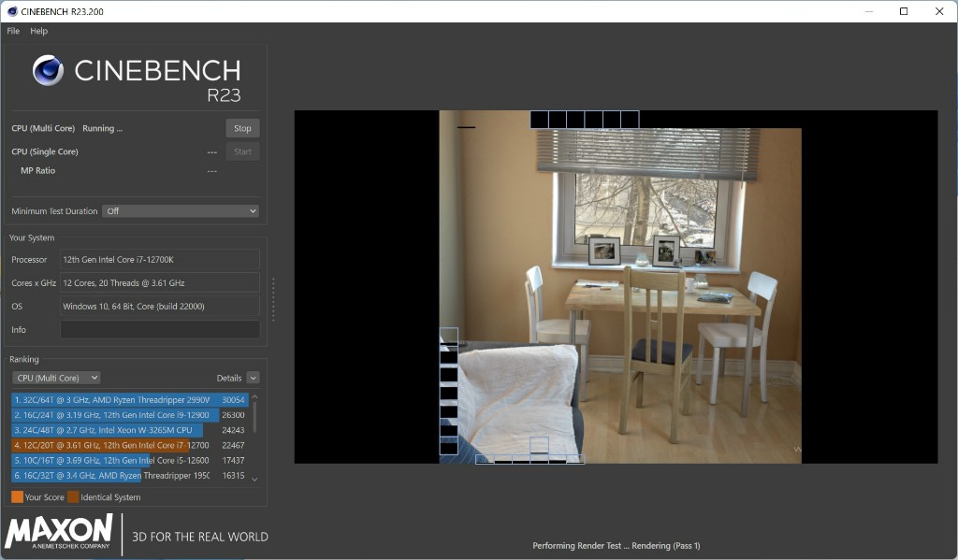Click the MP Ratio label
This screenshot has width=958, height=560.
(37, 171)
